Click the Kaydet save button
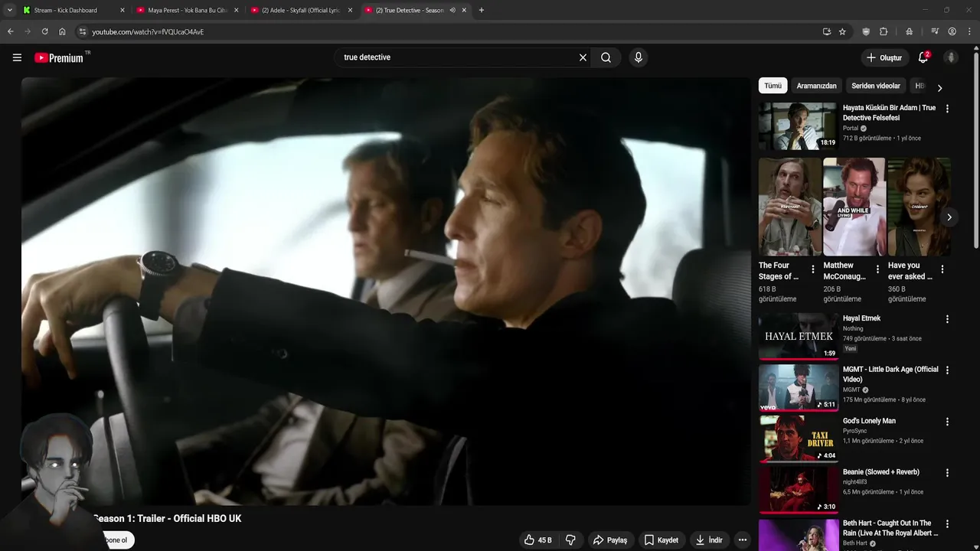This screenshot has width=980, height=551. click(x=661, y=540)
